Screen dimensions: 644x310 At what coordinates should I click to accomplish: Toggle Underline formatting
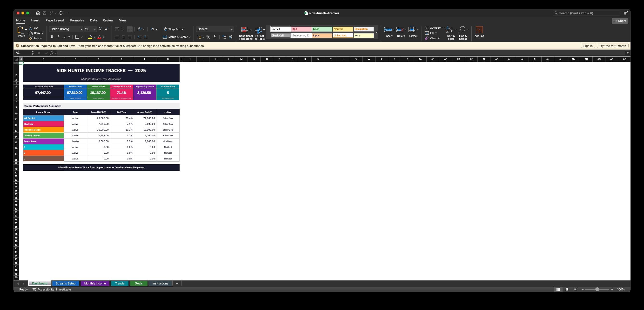(x=65, y=37)
